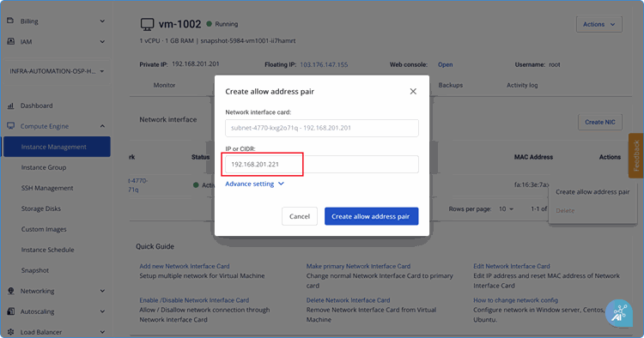Click the vm-1002 monitor icon
The image size is (644, 338).
pos(147,24)
